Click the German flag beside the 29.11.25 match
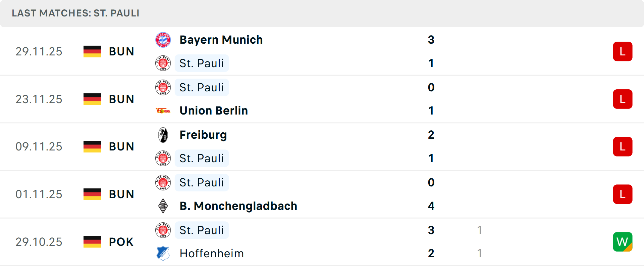644x266 pixels. [x=92, y=51]
